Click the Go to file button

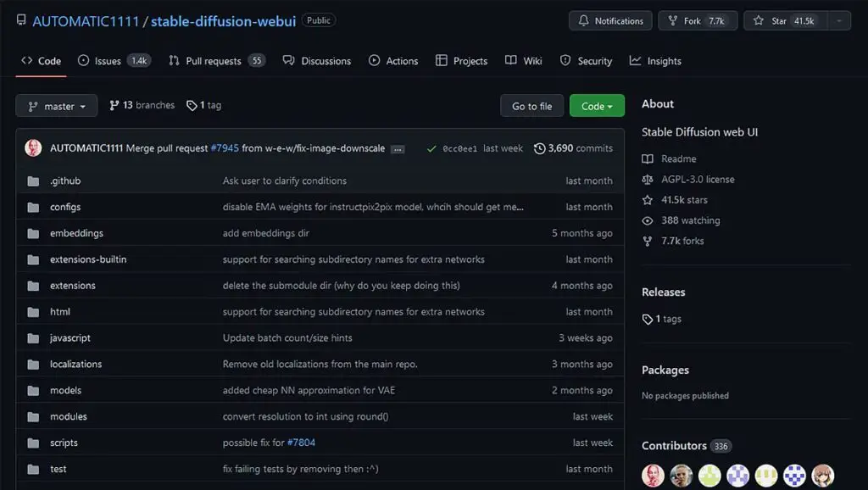click(532, 106)
